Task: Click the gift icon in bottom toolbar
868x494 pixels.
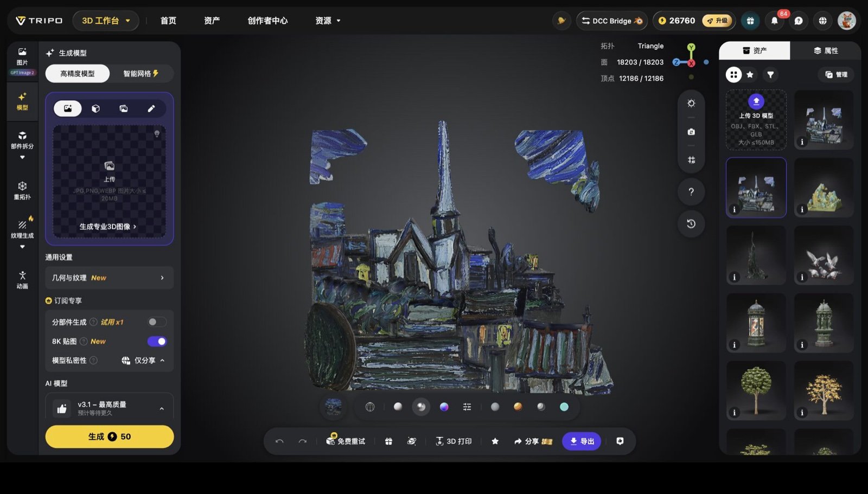Action: tap(388, 441)
